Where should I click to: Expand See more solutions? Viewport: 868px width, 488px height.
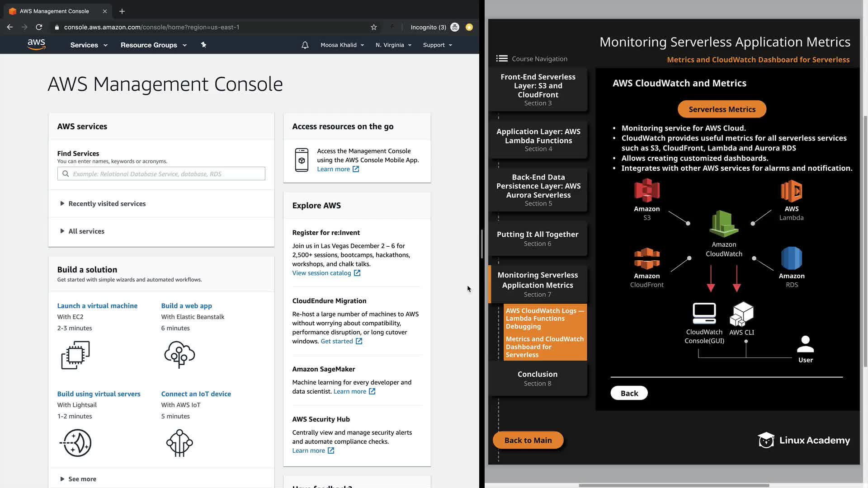(x=82, y=479)
